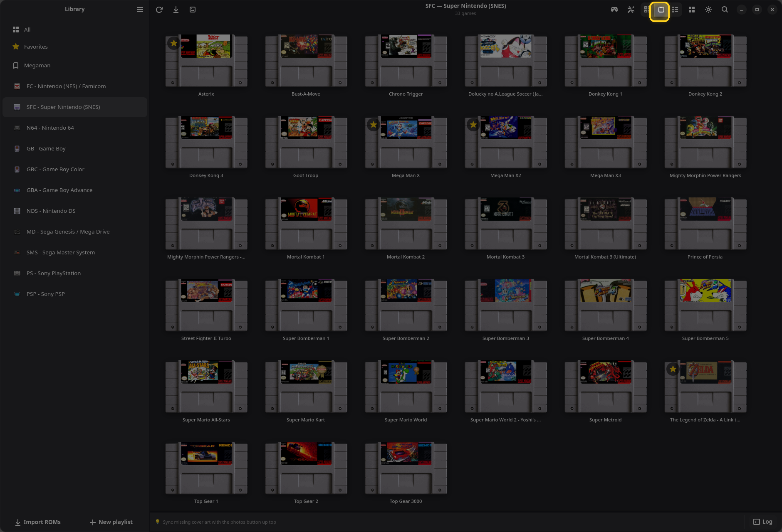Click the 'Donkey Kong 2' title

coord(705,94)
